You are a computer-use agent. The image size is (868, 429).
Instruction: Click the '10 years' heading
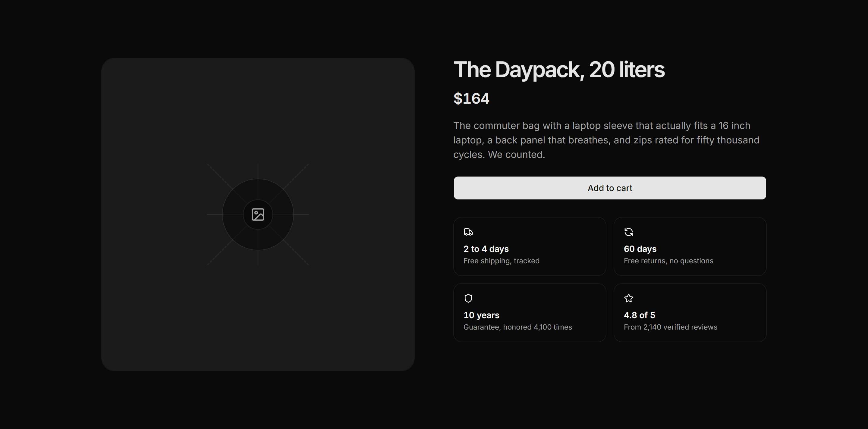click(x=481, y=315)
